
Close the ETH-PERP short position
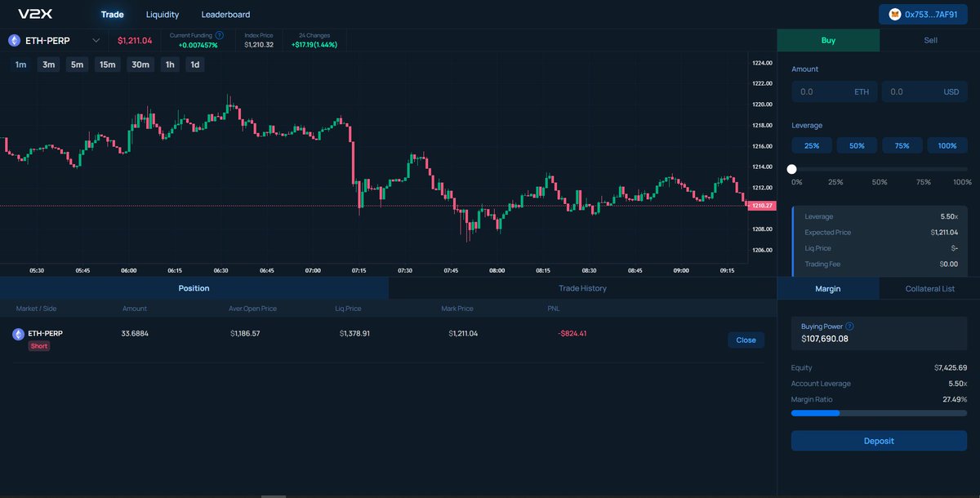[746, 340]
